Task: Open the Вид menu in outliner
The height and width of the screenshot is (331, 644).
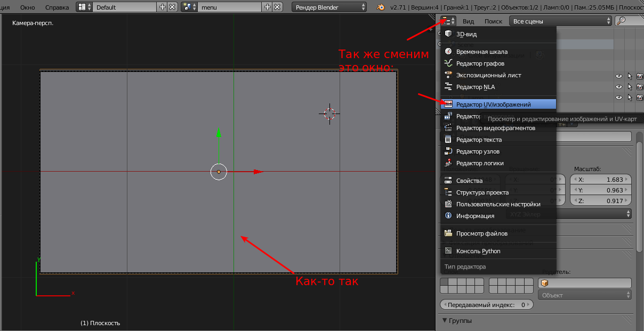Action: 468,21
